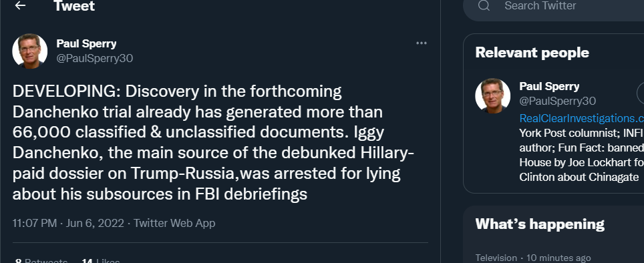Click the search magnifier icon
The width and height of the screenshot is (644, 263).
(x=484, y=6)
